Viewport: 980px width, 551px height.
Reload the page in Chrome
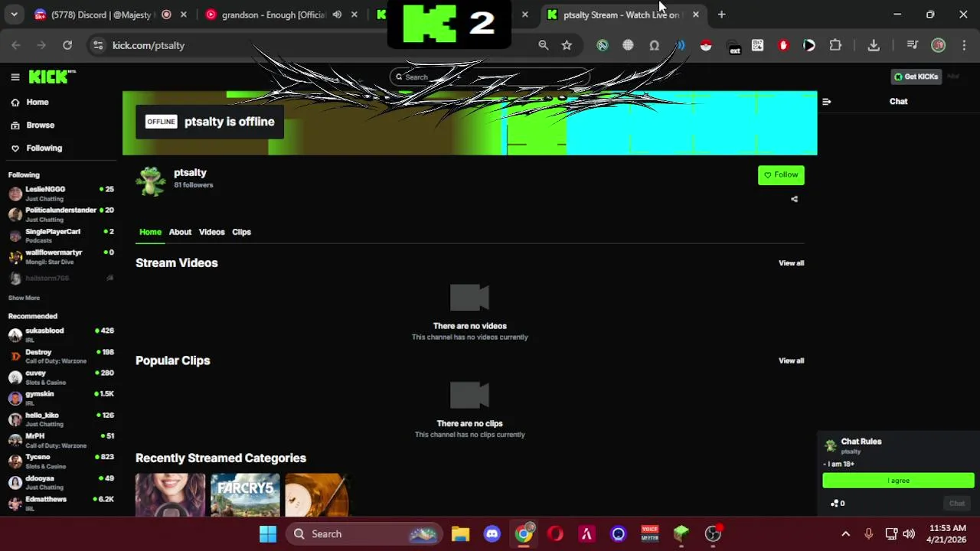point(67,45)
